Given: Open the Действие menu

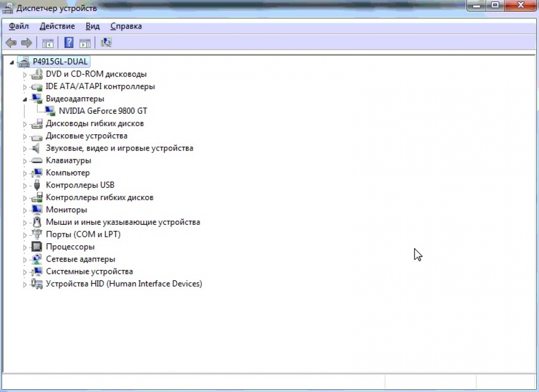Looking at the screenshot, I should [x=57, y=26].
